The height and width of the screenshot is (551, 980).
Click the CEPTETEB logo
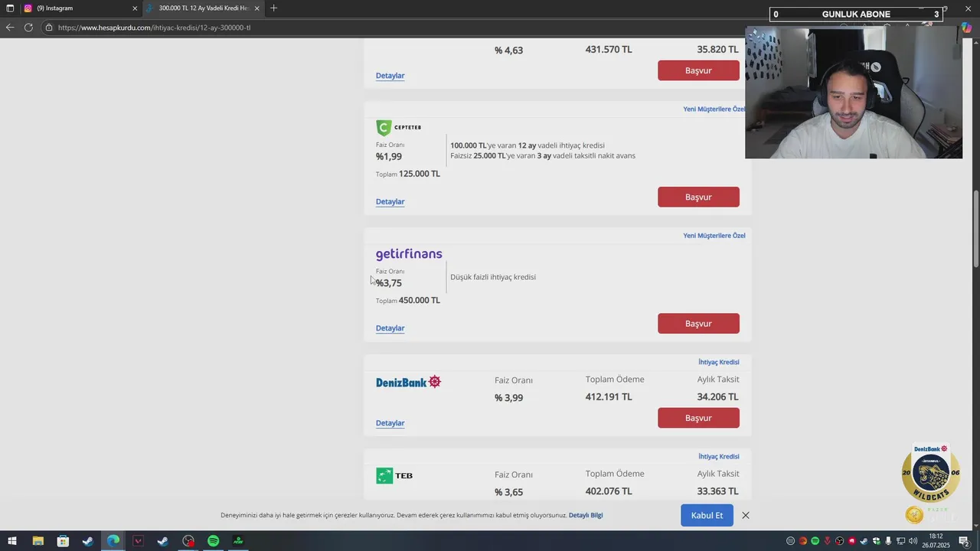point(399,127)
